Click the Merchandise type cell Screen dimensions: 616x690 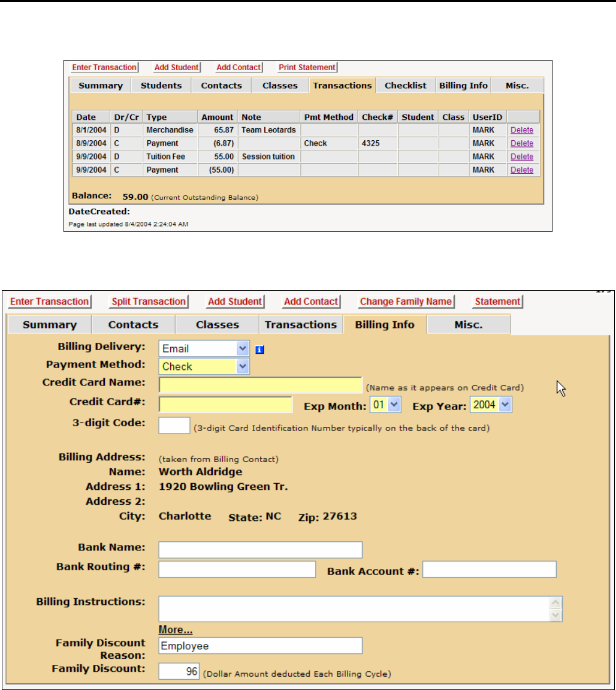pos(170,130)
